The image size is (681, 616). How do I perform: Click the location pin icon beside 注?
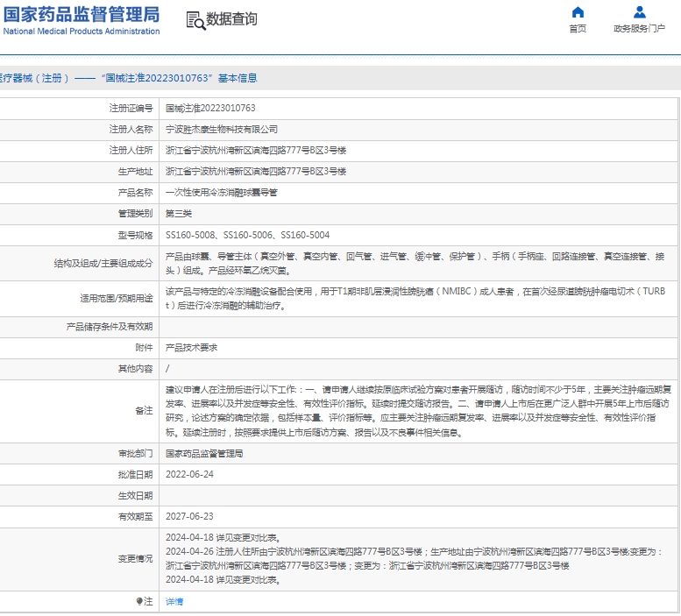click(139, 601)
